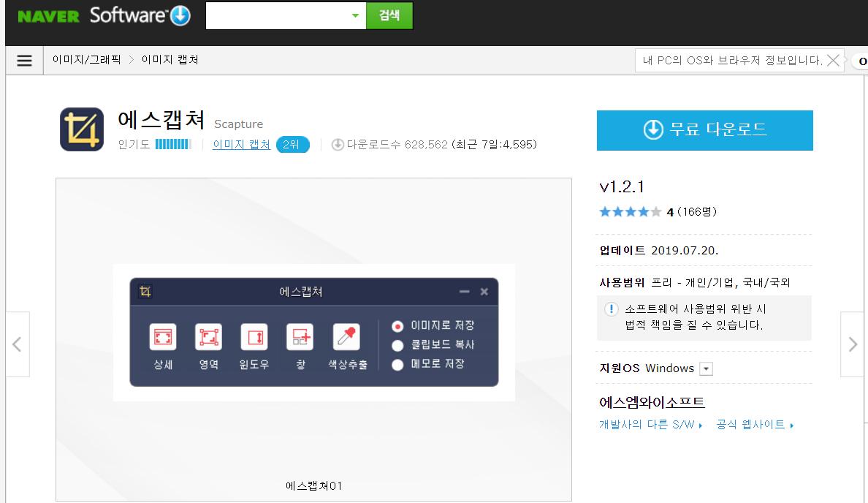This screenshot has height=503, width=868.
Task: Select the 창 capture tool icon
Action: (x=300, y=337)
